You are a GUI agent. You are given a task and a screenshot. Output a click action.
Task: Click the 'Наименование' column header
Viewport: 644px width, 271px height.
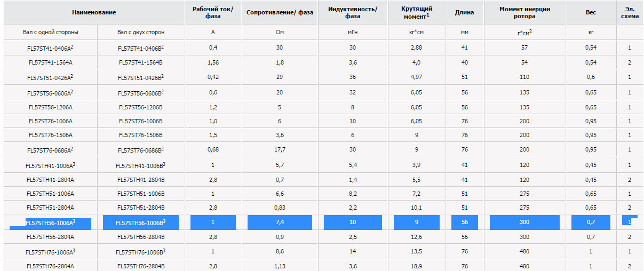coord(94,12)
